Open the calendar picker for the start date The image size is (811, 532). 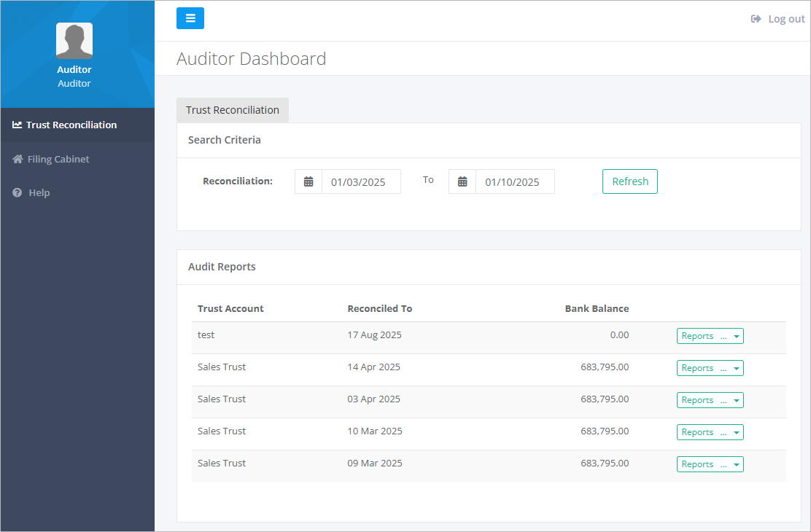click(308, 181)
